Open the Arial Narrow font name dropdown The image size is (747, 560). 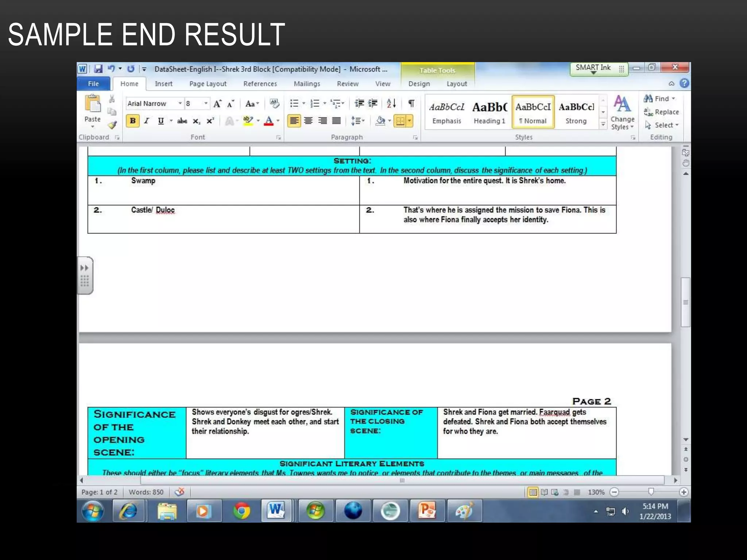pyautogui.click(x=180, y=104)
